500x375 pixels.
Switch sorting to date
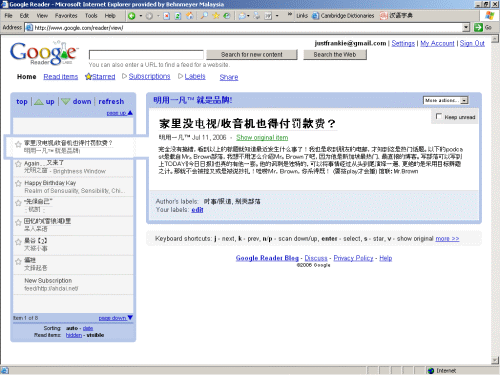pos(88,328)
